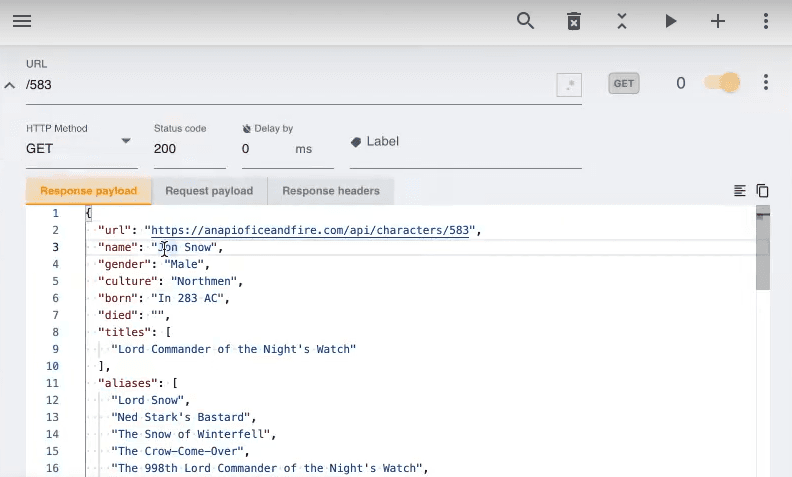The width and height of the screenshot is (792, 477).
Task: Click the "died" key on line 7
Action: tap(118, 315)
